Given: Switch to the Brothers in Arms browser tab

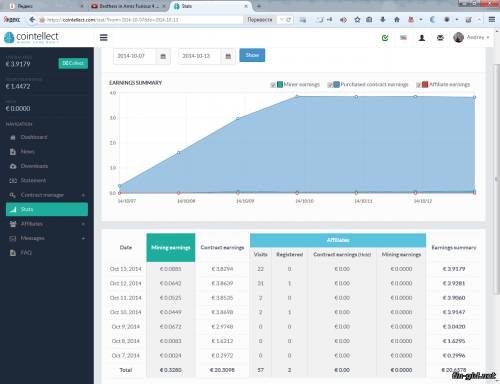Looking at the screenshot, I should (x=128, y=6).
